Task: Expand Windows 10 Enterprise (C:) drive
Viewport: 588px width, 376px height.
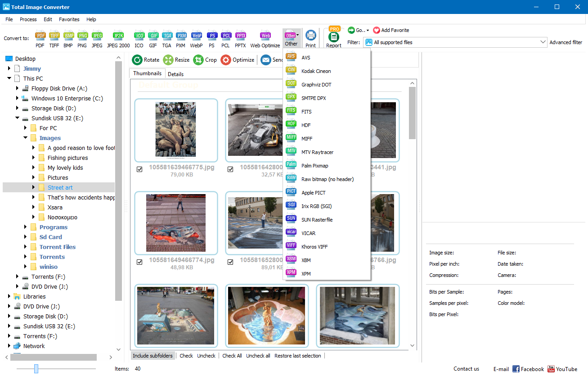Action: [18, 98]
